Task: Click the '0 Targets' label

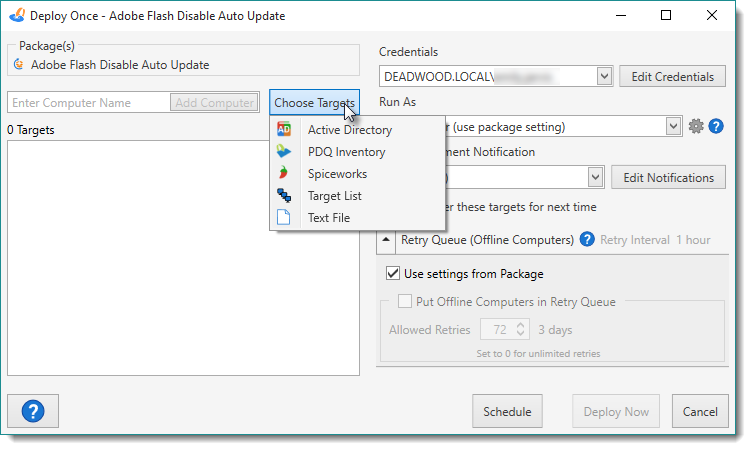Action: point(31,130)
